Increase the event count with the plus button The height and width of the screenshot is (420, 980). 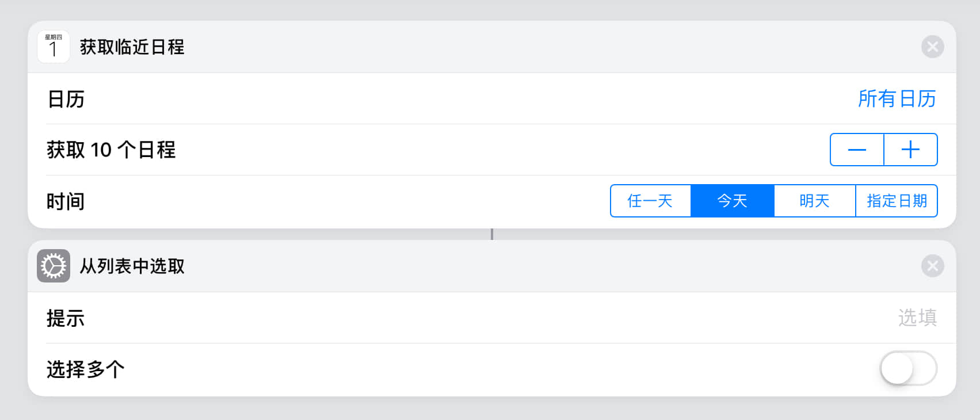[910, 150]
